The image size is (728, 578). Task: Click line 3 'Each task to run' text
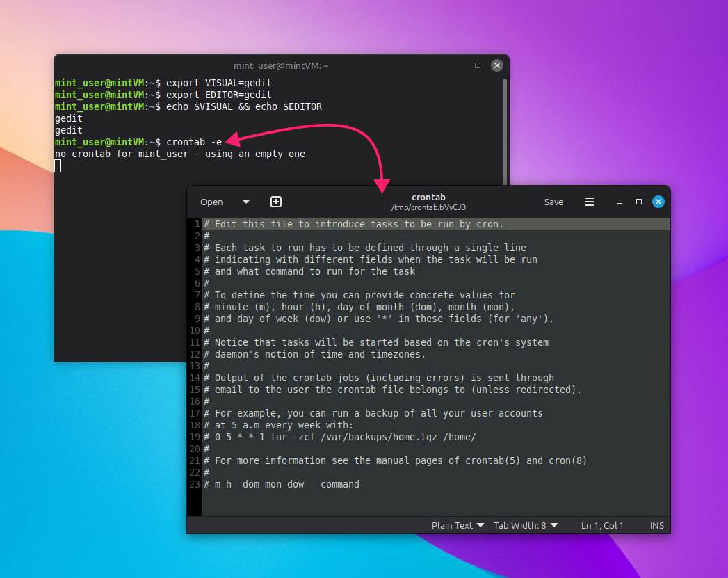pyautogui.click(x=365, y=248)
